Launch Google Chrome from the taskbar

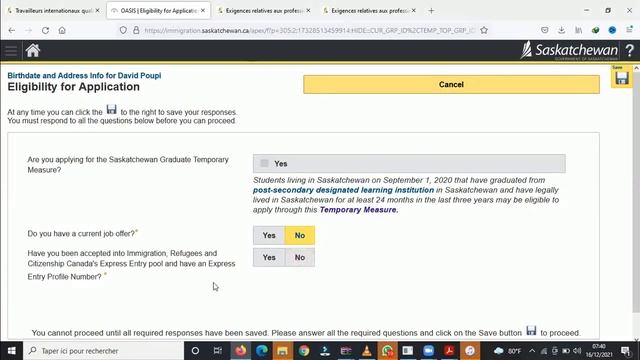304,351
